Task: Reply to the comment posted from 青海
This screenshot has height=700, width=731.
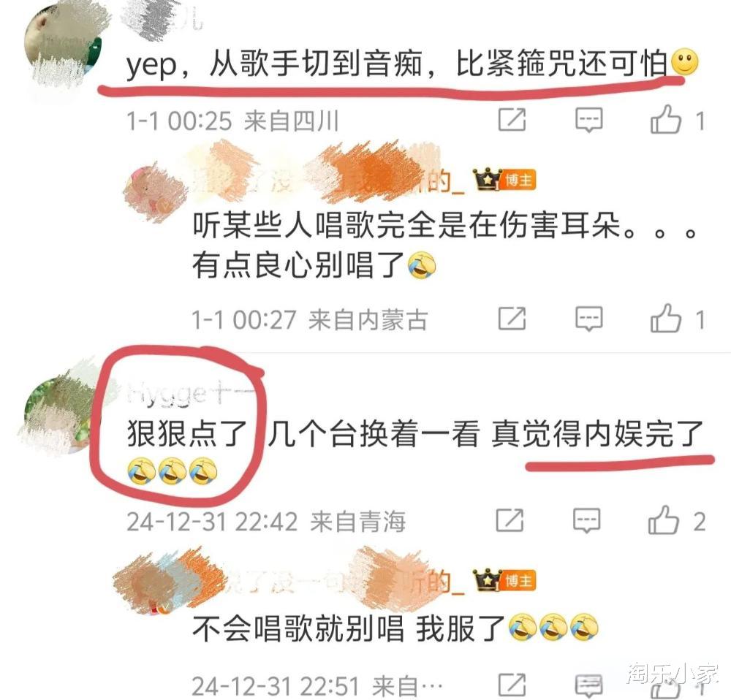Action: [x=586, y=520]
